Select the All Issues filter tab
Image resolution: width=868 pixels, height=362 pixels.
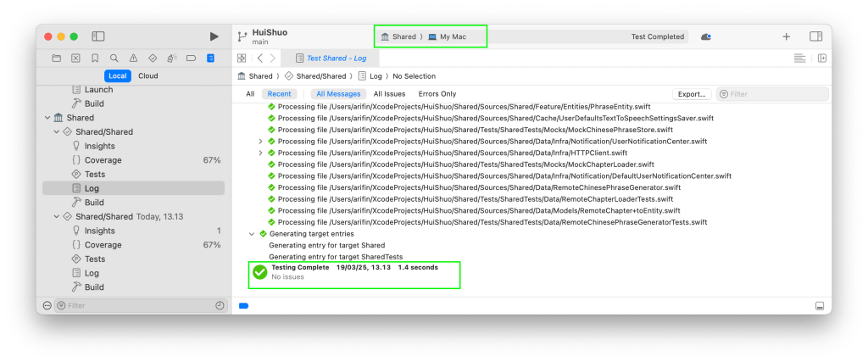point(389,94)
